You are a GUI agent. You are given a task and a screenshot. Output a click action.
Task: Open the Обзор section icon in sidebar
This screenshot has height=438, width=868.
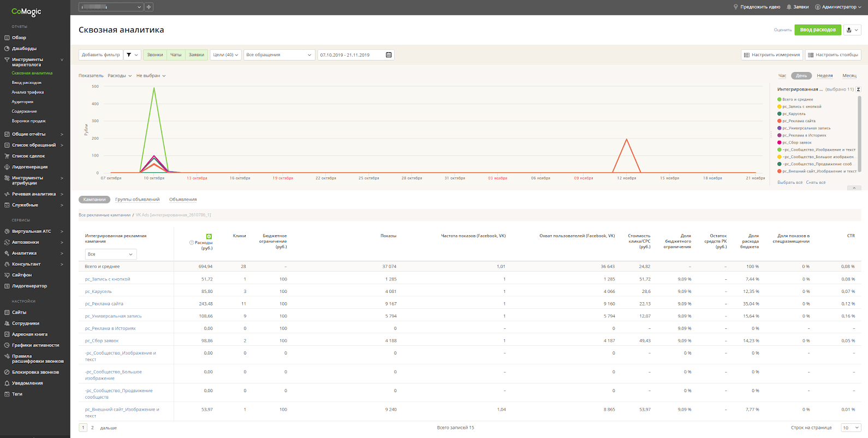[7, 38]
